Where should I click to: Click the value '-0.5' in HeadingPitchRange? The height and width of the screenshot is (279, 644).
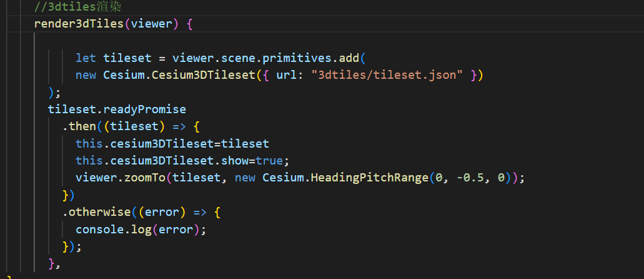[470, 178]
